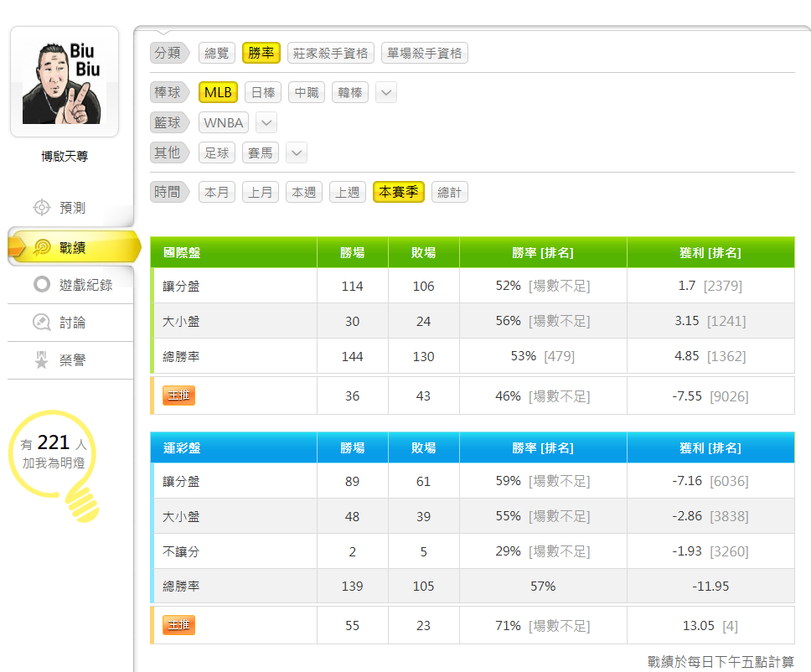The width and height of the screenshot is (811, 672).
Task: Select the 本週 time filter
Action: (304, 192)
